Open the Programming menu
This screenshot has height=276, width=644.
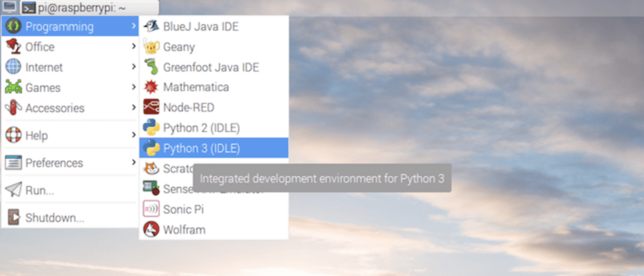[70, 26]
